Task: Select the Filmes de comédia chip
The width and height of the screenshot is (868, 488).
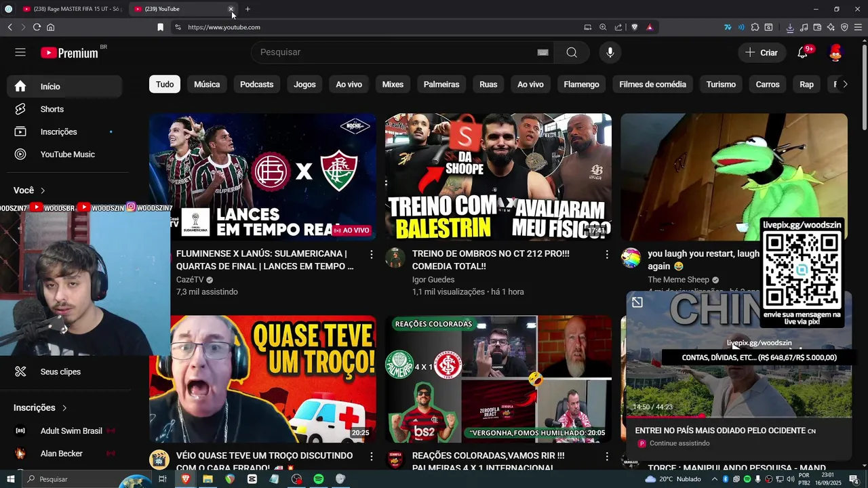Action: pos(652,84)
